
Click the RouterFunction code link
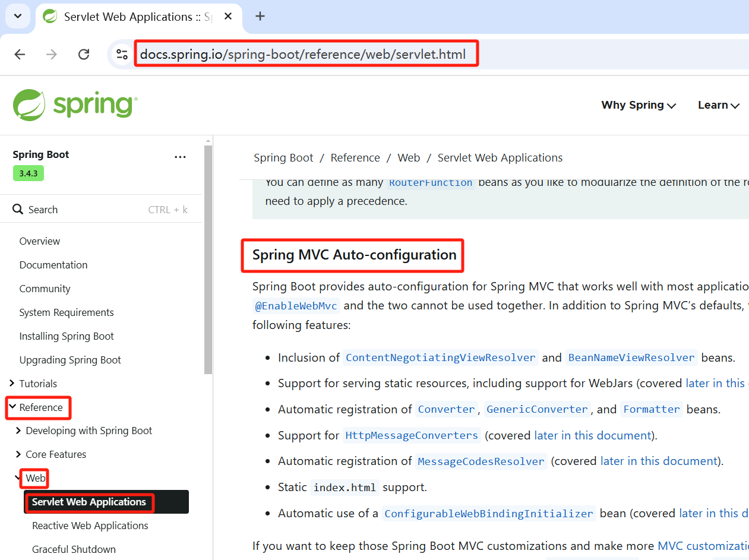click(x=431, y=182)
